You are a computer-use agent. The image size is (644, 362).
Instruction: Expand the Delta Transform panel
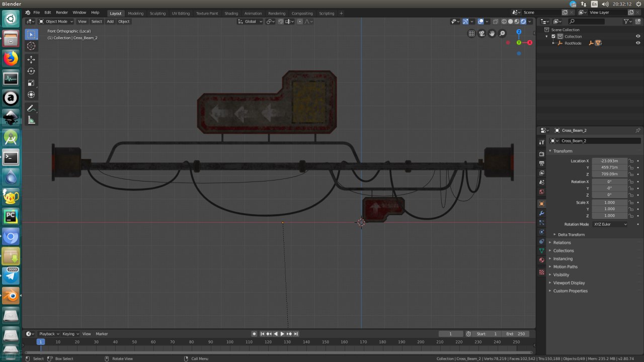pyautogui.click(x=571, y=234)
